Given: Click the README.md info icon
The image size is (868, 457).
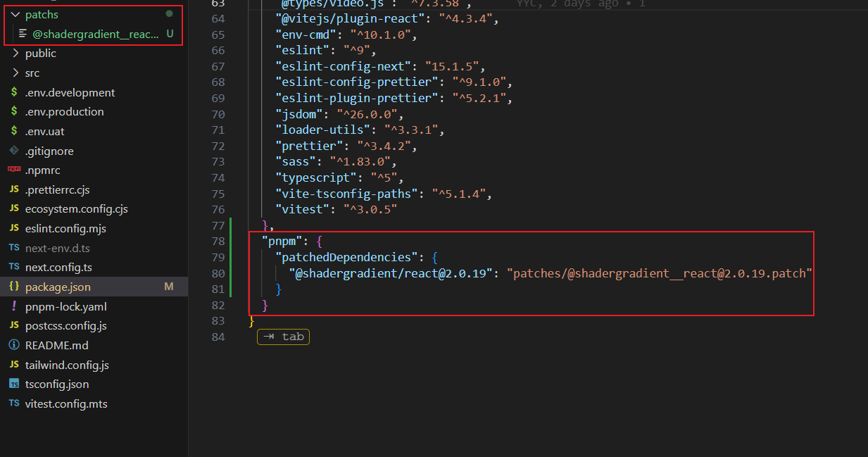Looking at the screenshot, I should [13, 345].
